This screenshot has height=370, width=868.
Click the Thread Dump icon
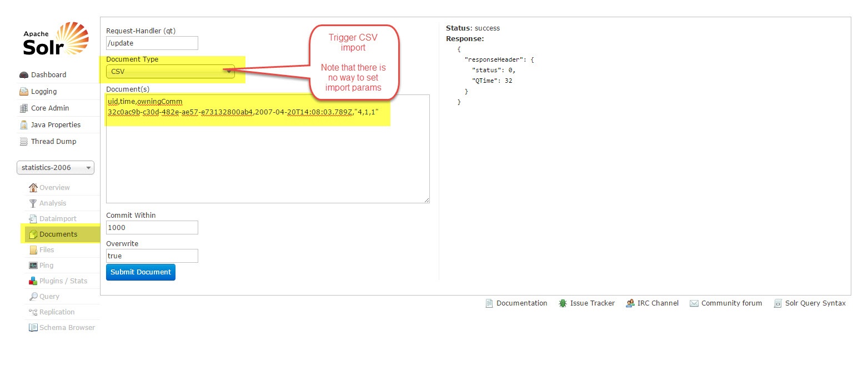pyautogui.click(x=24, y=142)
